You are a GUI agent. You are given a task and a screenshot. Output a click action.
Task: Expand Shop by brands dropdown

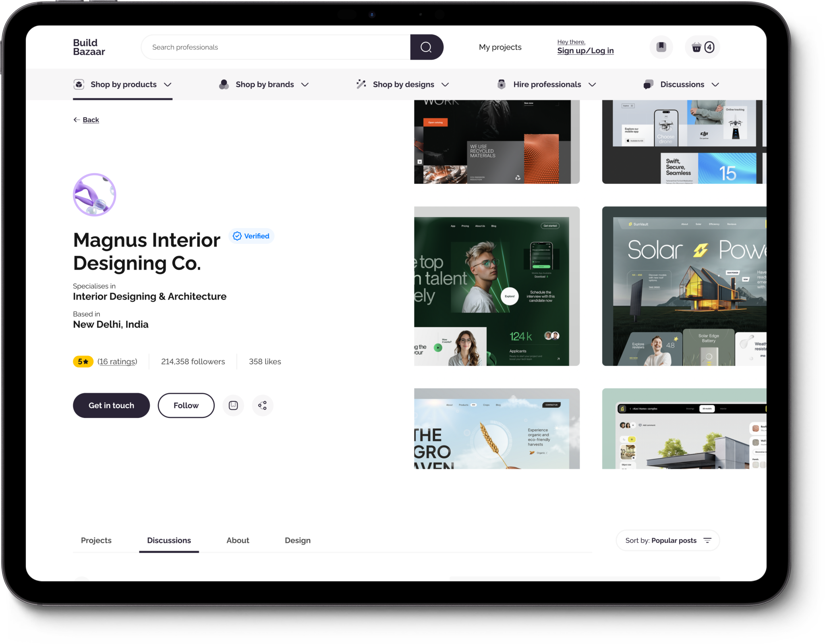tap(264, 85)
